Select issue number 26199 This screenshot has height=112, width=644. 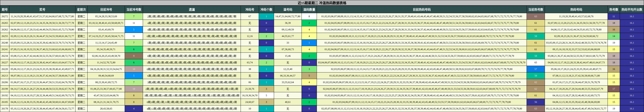5,89
